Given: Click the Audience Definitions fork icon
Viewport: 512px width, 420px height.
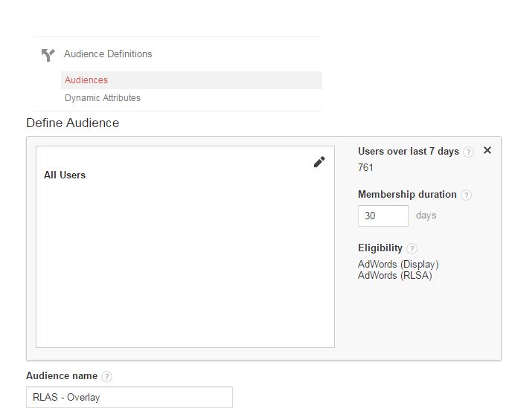Looking at the screenshot, I should (48, 55).
